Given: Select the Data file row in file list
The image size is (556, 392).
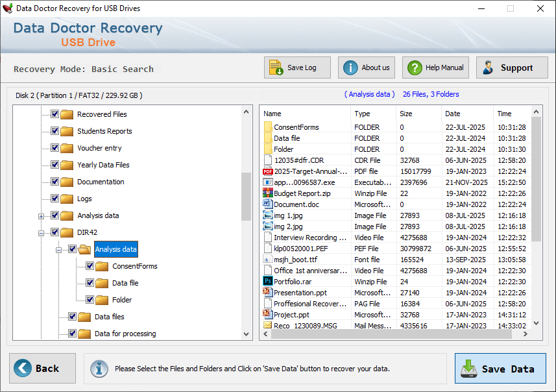Looking at the screenshot, I should click(x=396, y=138).
